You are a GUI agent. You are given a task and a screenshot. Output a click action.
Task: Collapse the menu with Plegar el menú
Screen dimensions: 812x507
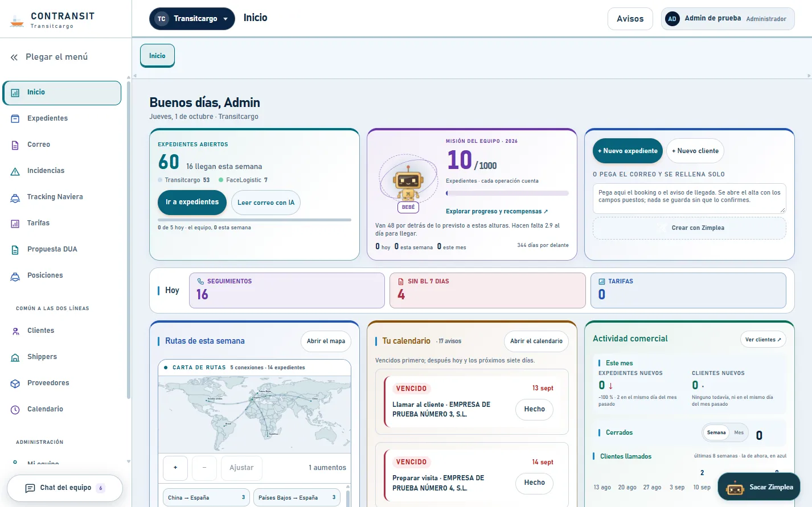[49, 57]
